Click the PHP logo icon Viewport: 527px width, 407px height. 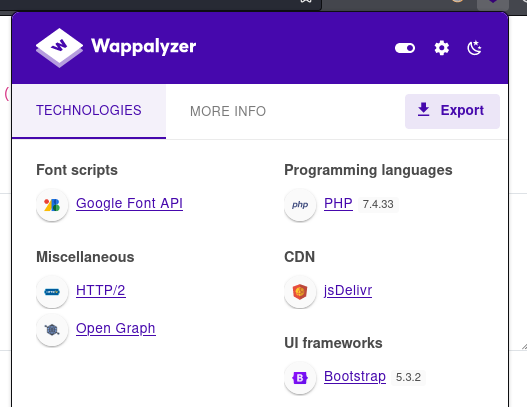tap(300, 205)
